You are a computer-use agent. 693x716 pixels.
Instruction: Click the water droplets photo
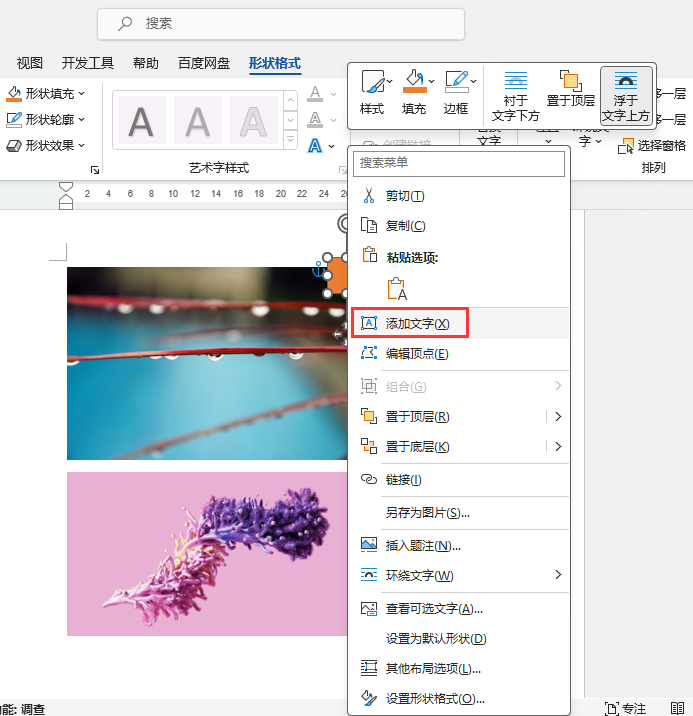207,363
